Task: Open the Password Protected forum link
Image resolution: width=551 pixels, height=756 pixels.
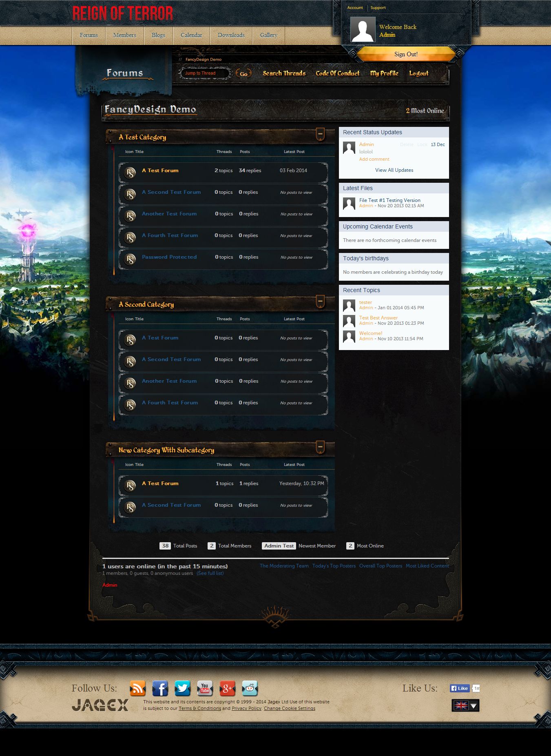Action: pos(169,257)
